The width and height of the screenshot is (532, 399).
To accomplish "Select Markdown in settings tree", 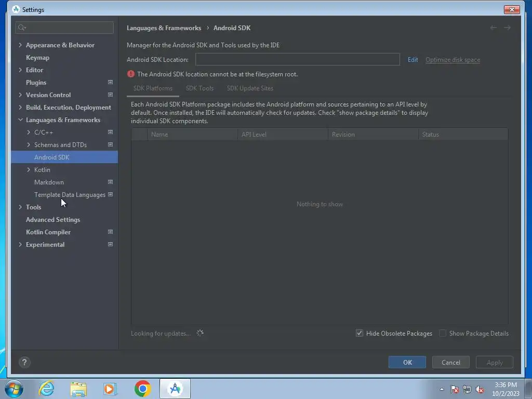I will (x=49, y=182).
